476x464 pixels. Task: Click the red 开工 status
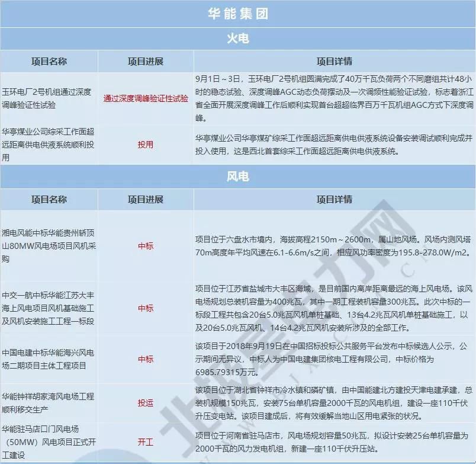click(x=146, y=442)
